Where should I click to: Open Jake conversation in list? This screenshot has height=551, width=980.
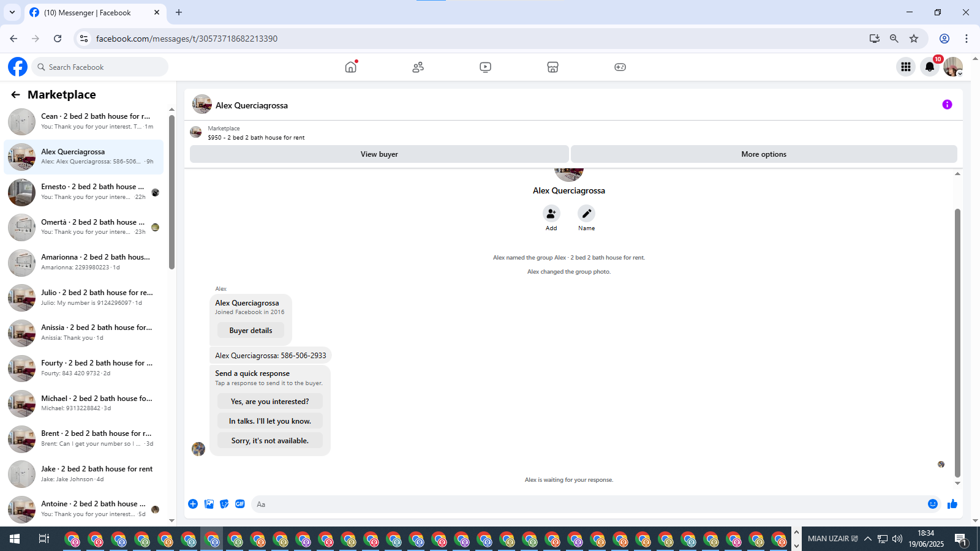(84, 474)
